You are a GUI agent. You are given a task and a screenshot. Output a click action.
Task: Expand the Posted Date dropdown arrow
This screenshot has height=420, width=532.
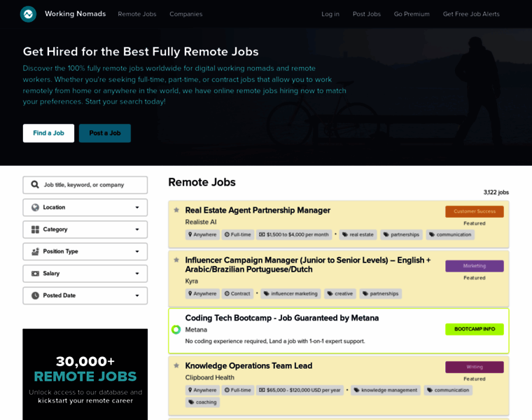[137, 295]
